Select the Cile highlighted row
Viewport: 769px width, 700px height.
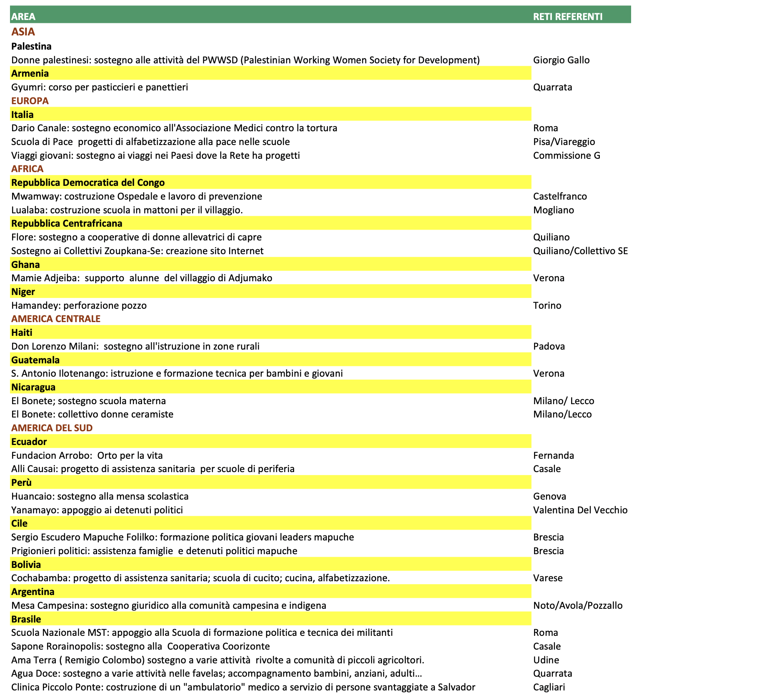pos(271,523)
